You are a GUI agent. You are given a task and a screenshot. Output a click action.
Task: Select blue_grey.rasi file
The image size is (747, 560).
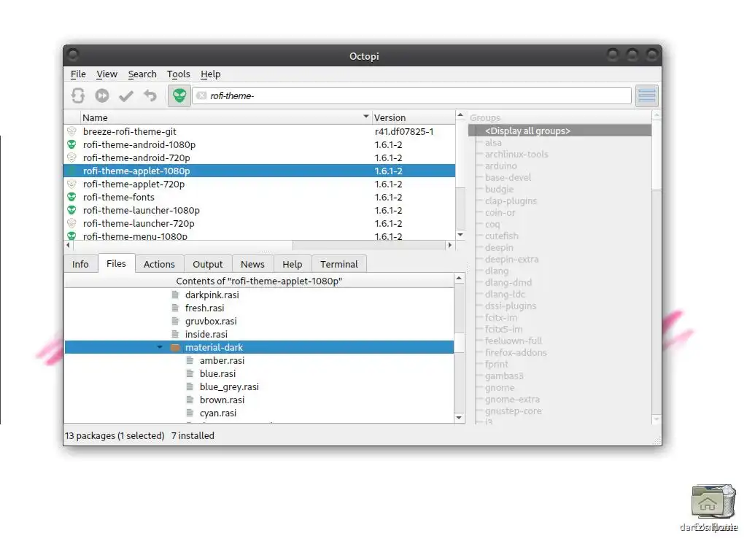[229, 386]
